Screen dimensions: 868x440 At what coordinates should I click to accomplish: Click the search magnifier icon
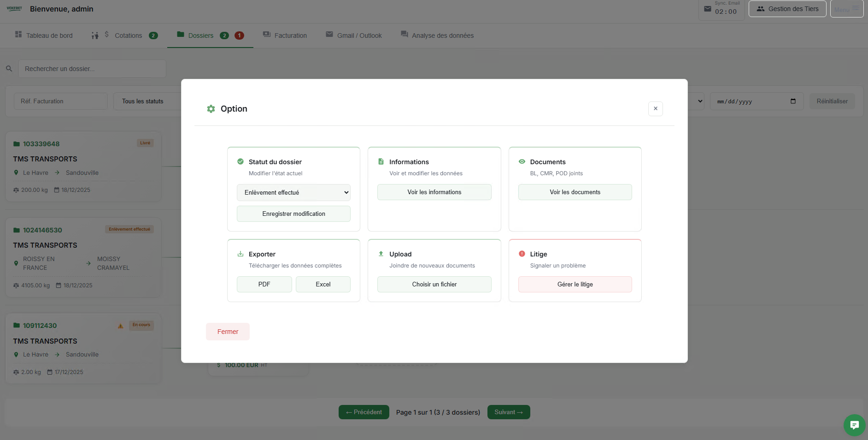click(9, 68)
